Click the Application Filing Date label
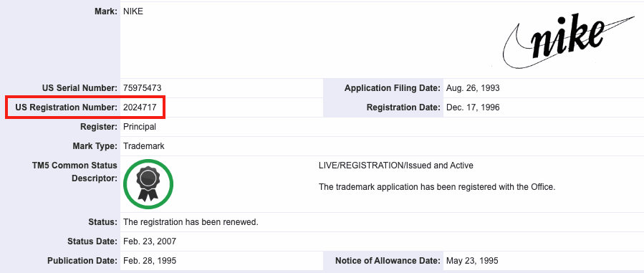 tap(393, 88)
